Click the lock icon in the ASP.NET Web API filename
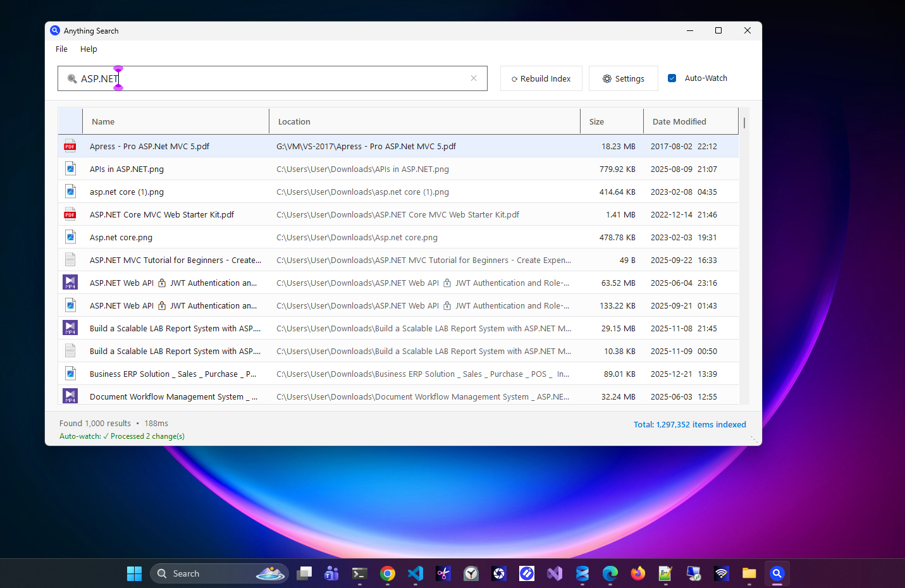Image resolution: width=905 pixels, height=588 pixels. pos(161,283)
